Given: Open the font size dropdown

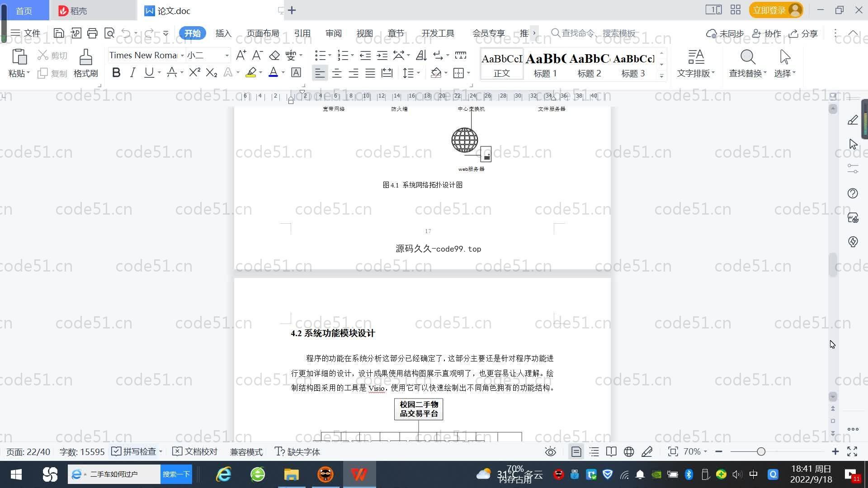Looking at the screenshot, I should [227, 56].
